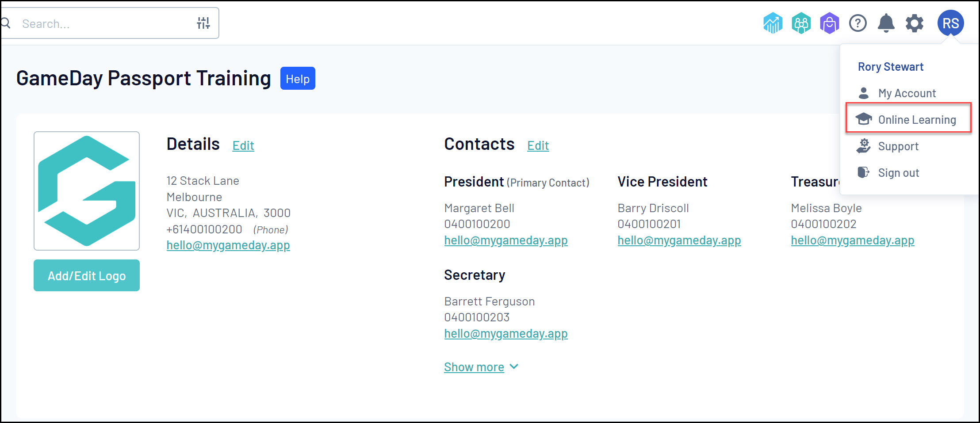
Task: Click the search filter sliders icon
Action: [x=203, y=23]
